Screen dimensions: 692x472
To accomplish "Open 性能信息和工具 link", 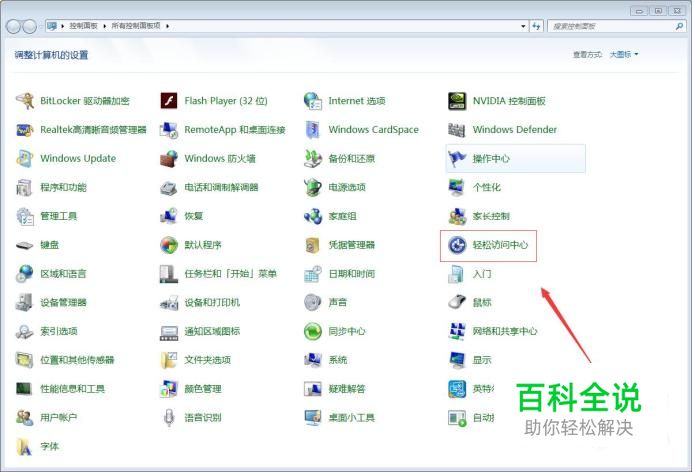I will (x=72, y=389).
